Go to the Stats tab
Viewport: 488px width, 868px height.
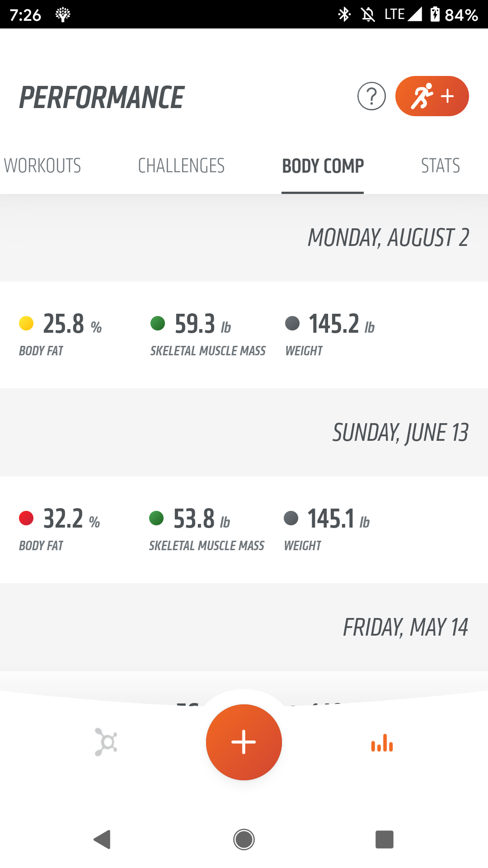click(441, 166)
